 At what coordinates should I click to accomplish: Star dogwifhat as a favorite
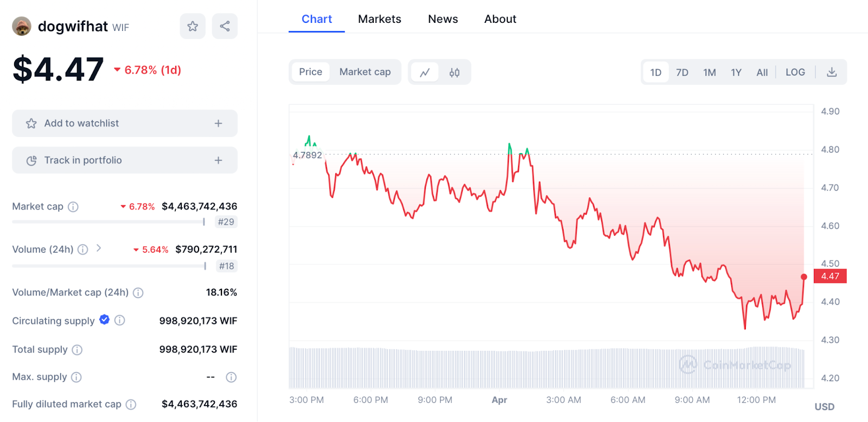(x=193, y=26)
